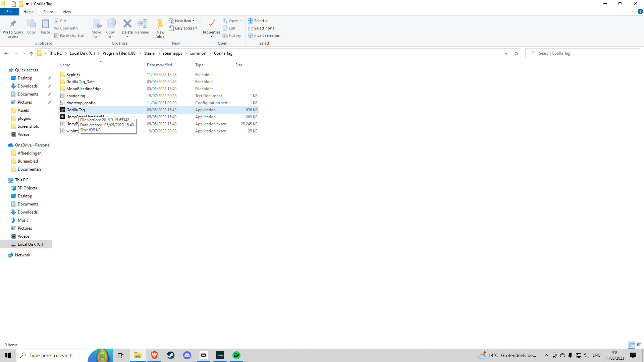644x362 pixels.
Task: Switch to large icons view in status bar
Action: [x=639, y=345]
